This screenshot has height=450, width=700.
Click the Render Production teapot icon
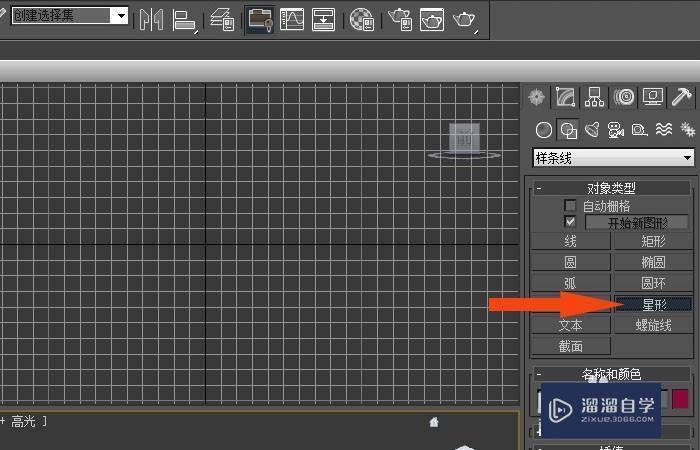coord(464,20)
